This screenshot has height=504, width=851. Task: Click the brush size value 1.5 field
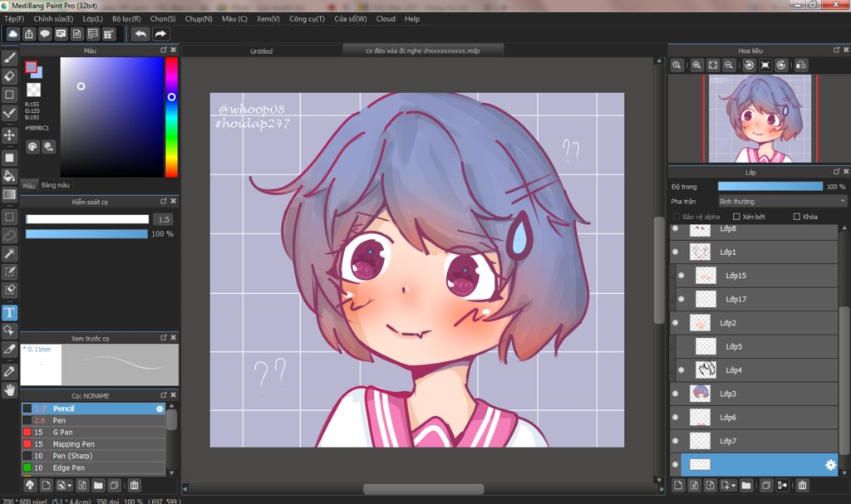coord(164,219)
